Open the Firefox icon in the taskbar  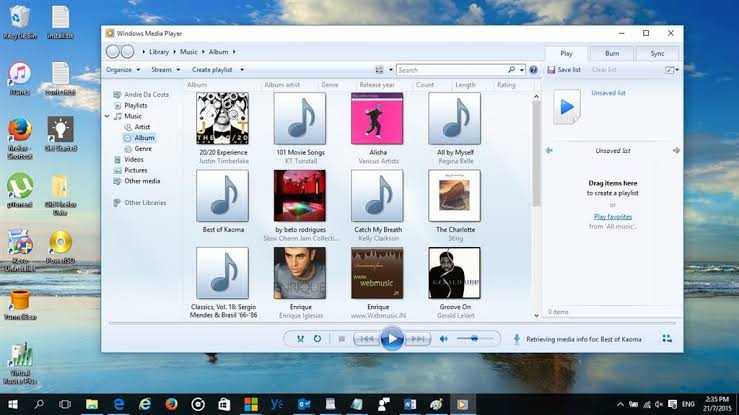171,404
